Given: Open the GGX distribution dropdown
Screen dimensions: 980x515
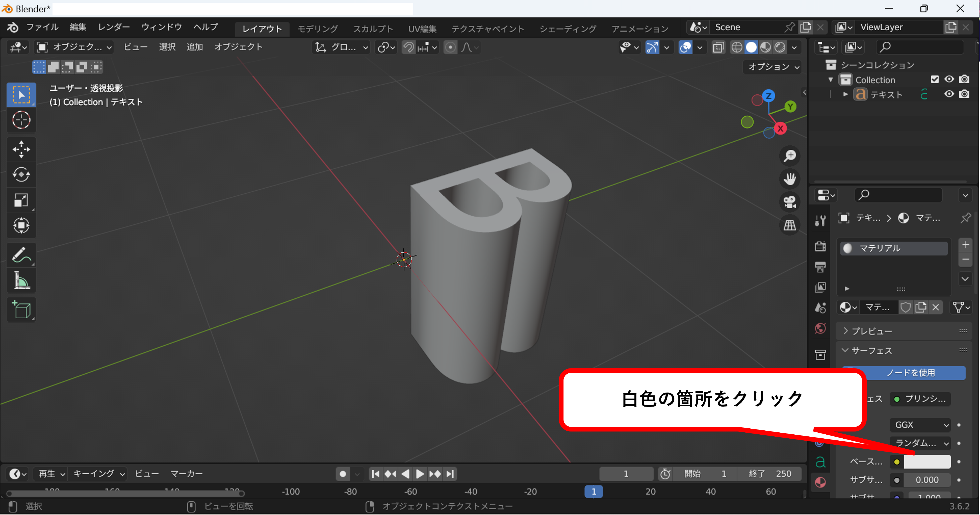Looking at the screenshot, I should (x=920, y=424).
